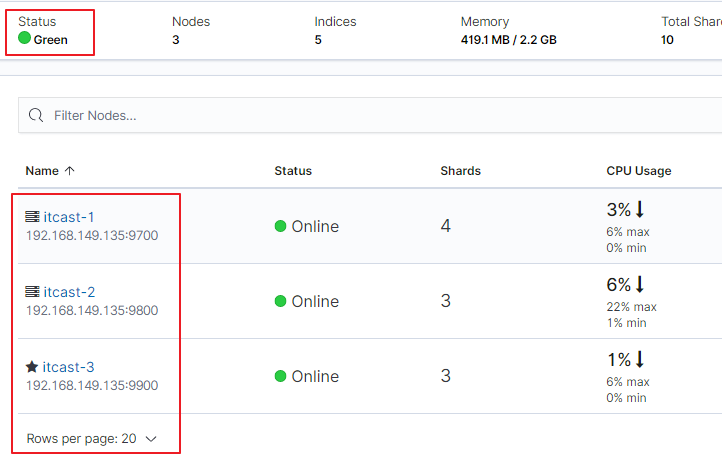This screenshot has height=465, width=722.
Task: Click the node type icon next to itcast-1
Action: click(32, 217)
